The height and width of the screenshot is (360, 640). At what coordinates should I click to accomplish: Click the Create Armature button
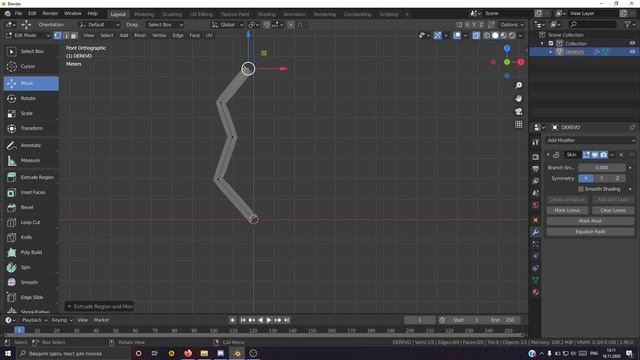coord(567,200)
